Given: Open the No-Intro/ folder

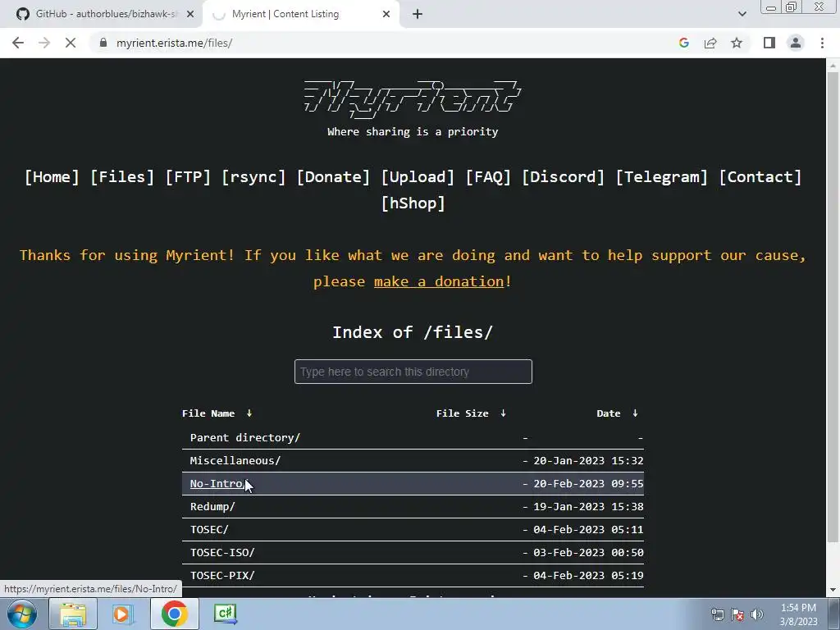Looking at the screenshot, I should point(220,484).
